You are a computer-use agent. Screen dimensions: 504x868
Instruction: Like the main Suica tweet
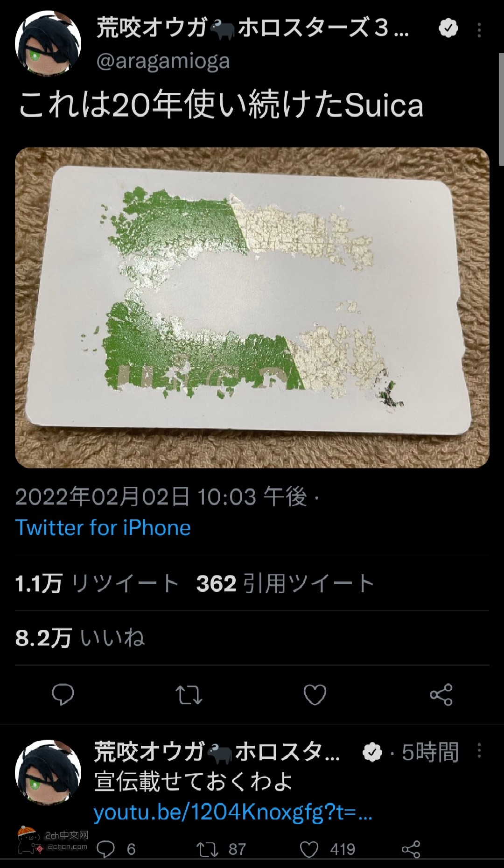point(315,694)
